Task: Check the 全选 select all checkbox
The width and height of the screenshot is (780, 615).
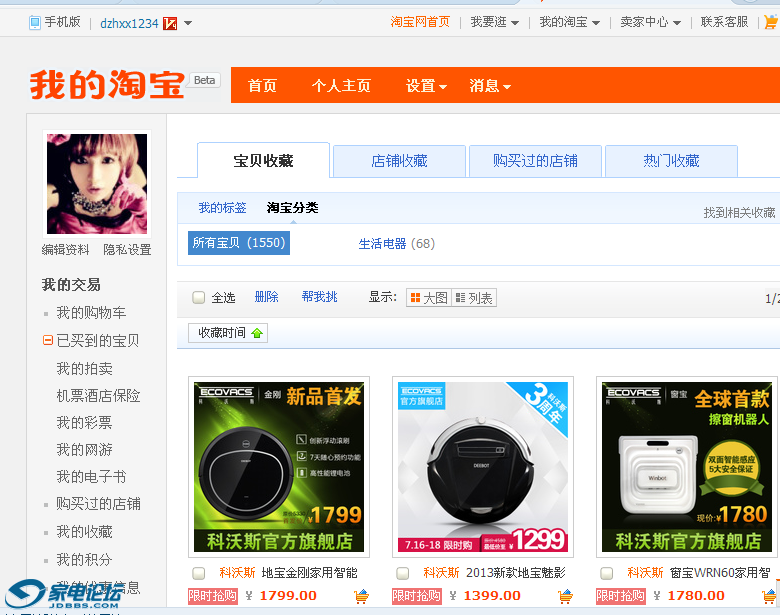Action: click(199, 298)
